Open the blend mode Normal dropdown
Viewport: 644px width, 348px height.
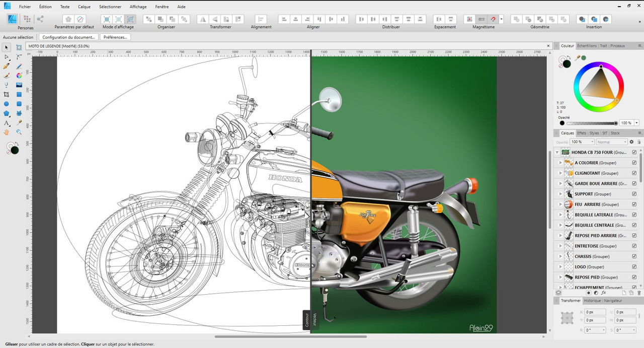[611, 142]
